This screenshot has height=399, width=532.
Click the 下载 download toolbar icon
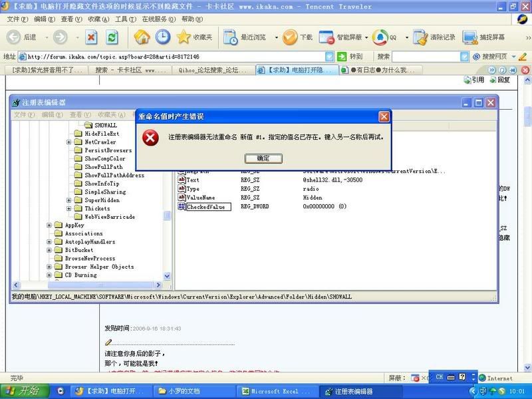pos(297,37)
